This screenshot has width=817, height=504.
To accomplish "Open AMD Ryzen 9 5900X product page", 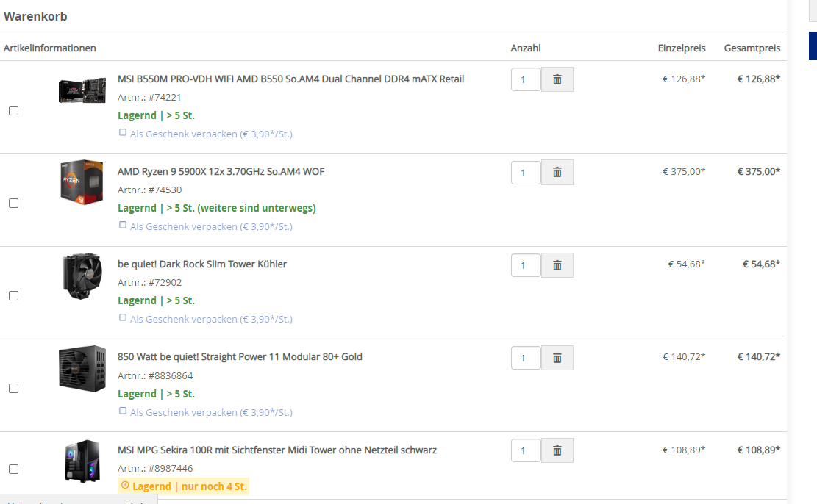I will [x=221, y=172].
